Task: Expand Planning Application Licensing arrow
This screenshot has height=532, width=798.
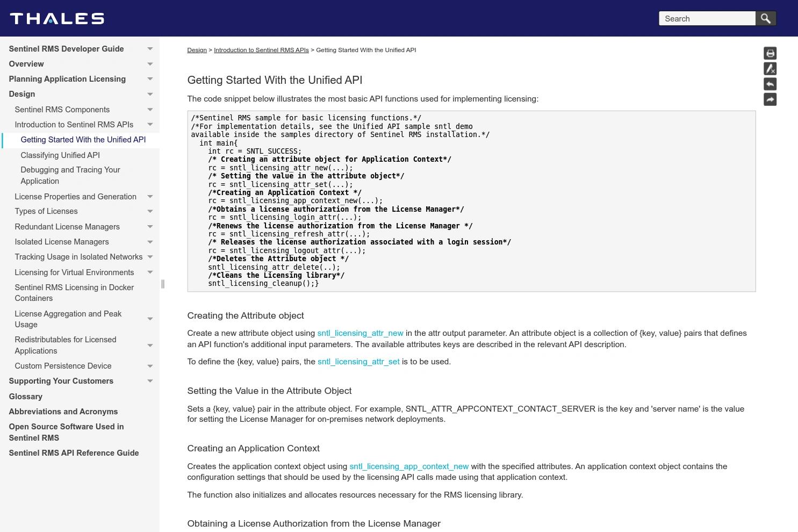Action: pos(150,79)
